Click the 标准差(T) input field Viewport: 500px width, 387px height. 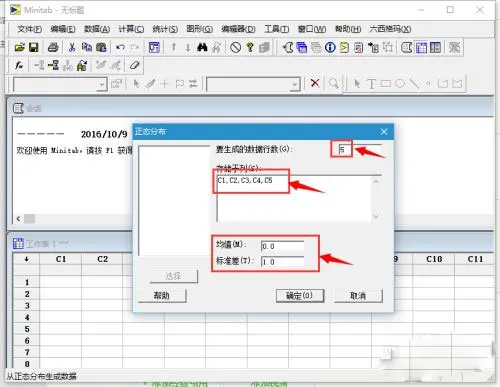pos(282,262)
